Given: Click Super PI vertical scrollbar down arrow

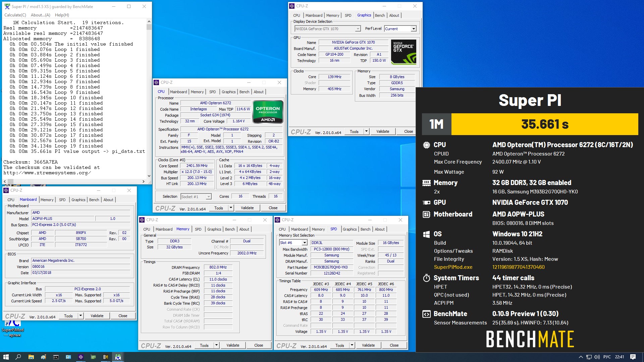Looking at the screenshot, I should [x=149, y=176].
